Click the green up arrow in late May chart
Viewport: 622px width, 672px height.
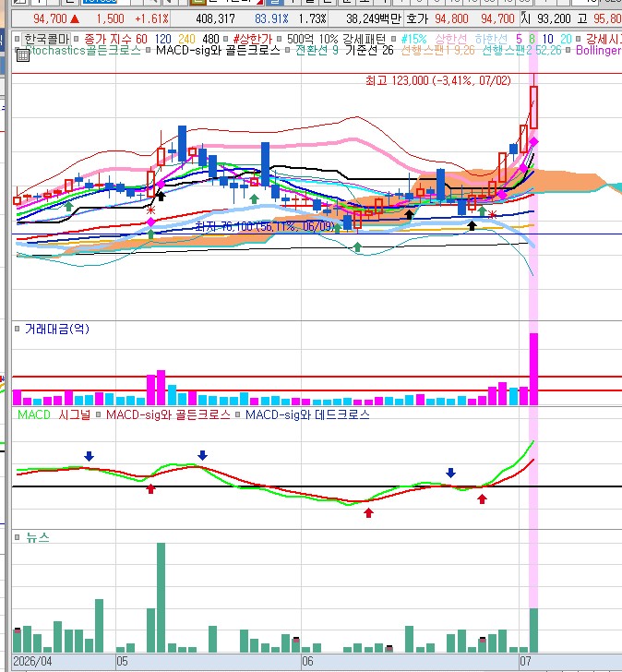pos(254,198)
